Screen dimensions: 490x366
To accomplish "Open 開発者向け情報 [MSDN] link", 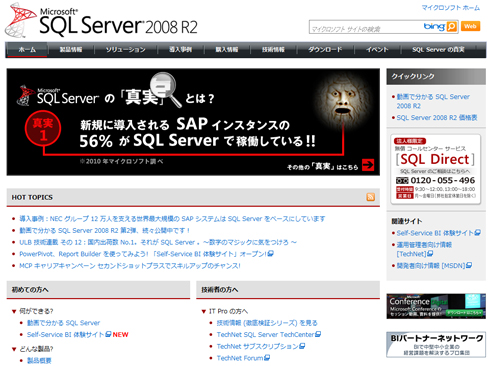I will coord(431,265).
